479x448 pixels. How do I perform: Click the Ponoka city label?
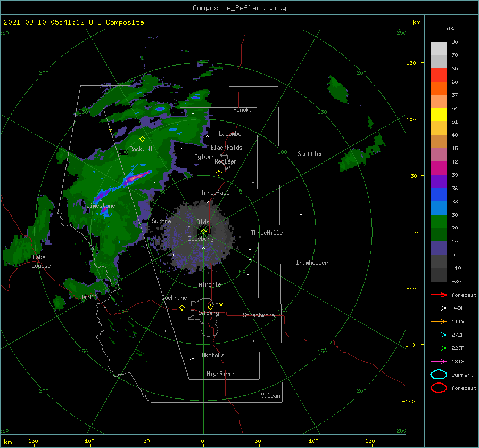[x=243, y=110]
